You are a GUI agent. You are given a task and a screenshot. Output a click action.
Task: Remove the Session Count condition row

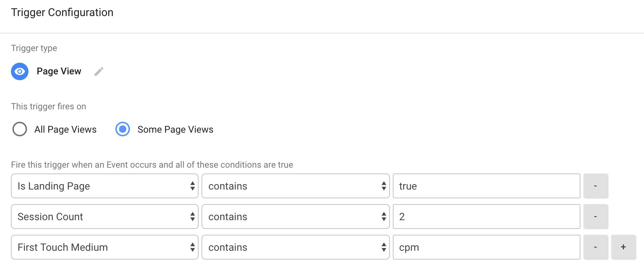[x=595, y=217]
